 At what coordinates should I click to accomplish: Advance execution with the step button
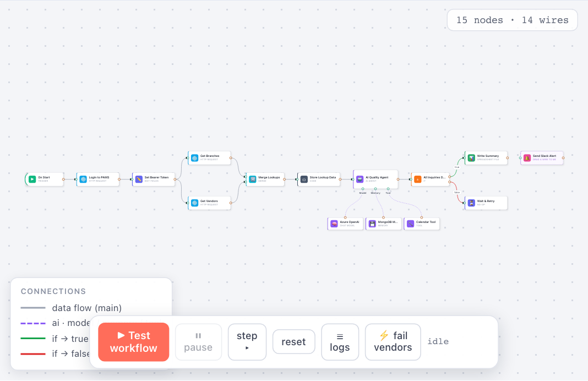pyautogui.click(x=247, y=342)
